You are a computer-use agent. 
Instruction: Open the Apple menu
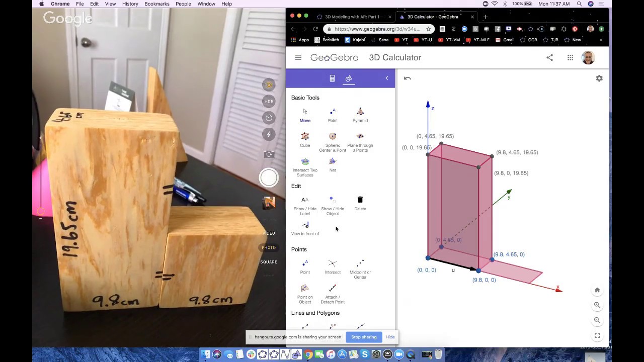pos(41,4)
